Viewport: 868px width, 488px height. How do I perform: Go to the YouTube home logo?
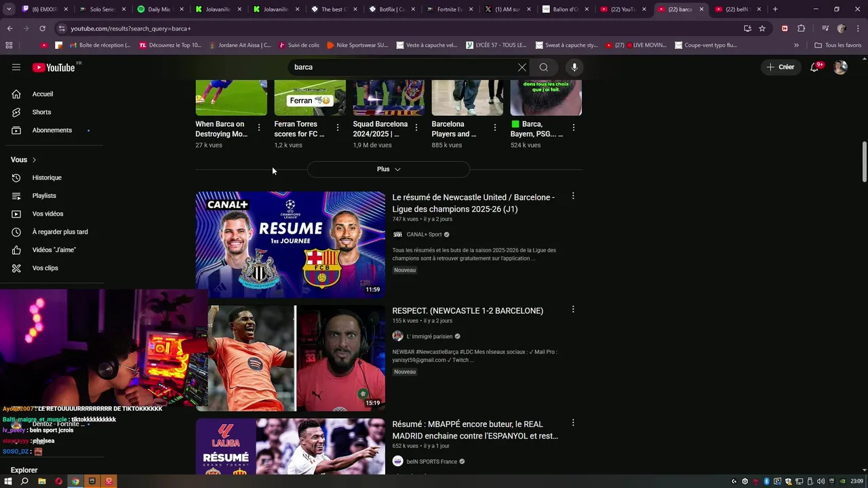coord(54,67)
